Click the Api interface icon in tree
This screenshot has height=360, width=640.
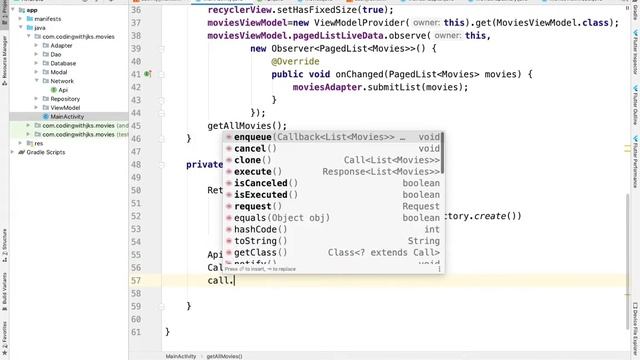point(53,90)
